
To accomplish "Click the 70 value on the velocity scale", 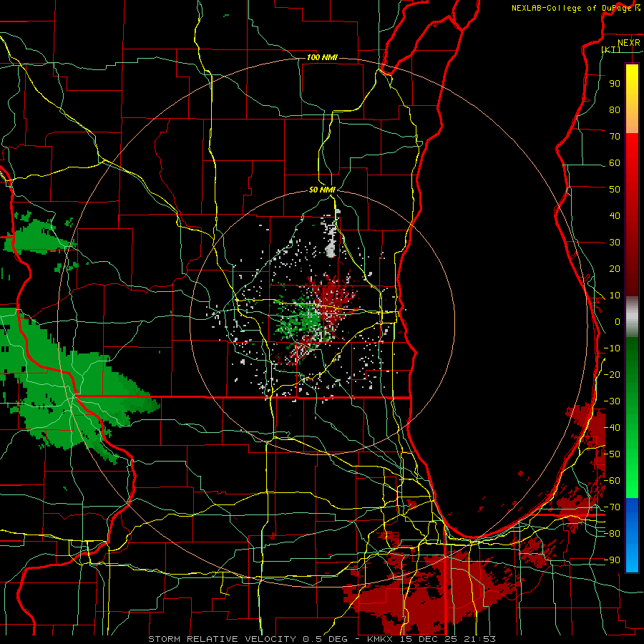I will coord(615,137).
